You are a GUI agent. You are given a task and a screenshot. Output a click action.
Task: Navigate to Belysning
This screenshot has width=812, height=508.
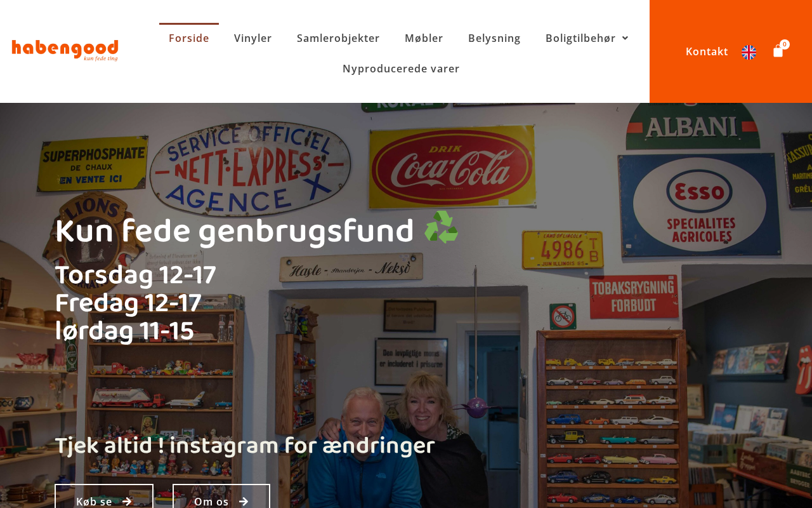tap(494, 38)
